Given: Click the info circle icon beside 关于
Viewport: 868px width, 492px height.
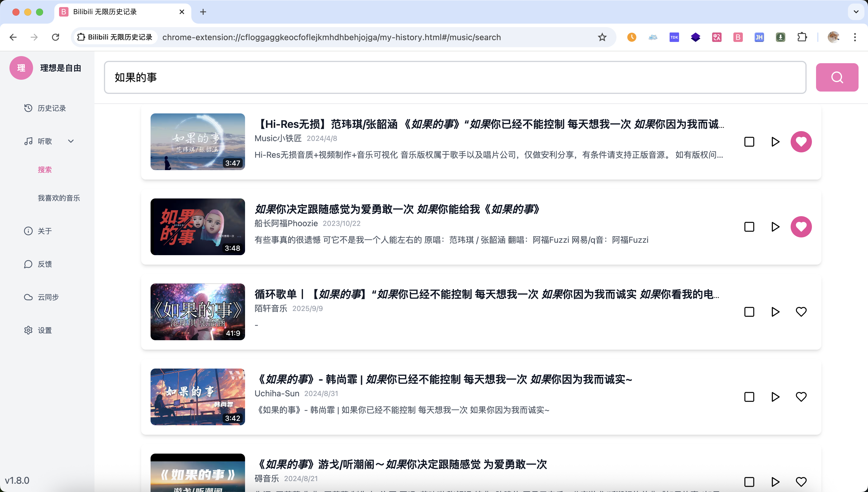Looking at the screenshot, I should 28,231.
